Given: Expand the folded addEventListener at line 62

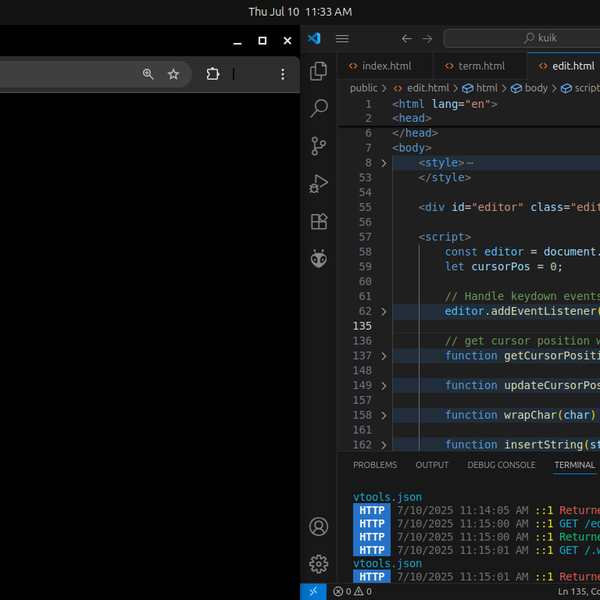Looking at the screenshot, I should pyautogui.click(x=383, y=311).
